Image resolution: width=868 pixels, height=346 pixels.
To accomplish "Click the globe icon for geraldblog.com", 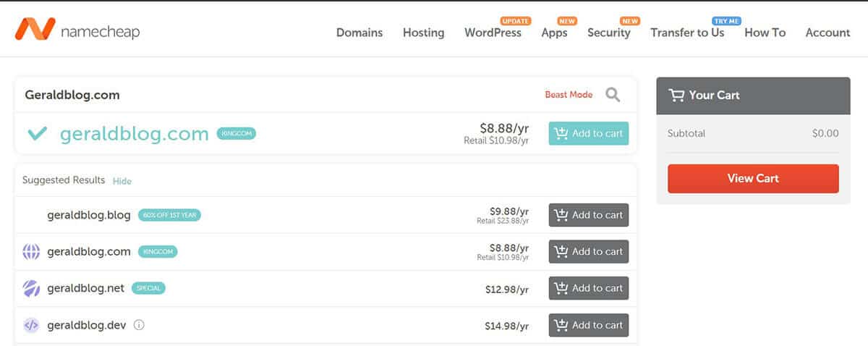I will tap(31, 252).
